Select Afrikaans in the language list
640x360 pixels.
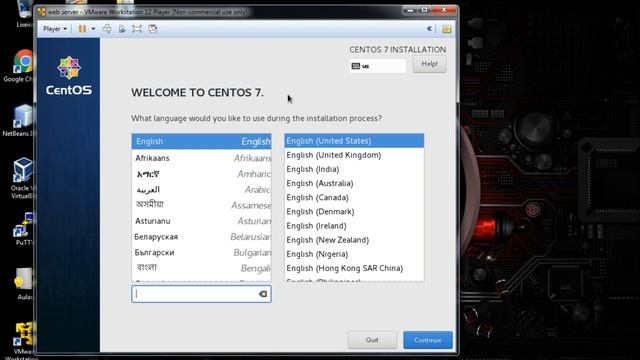click(202, 158)
